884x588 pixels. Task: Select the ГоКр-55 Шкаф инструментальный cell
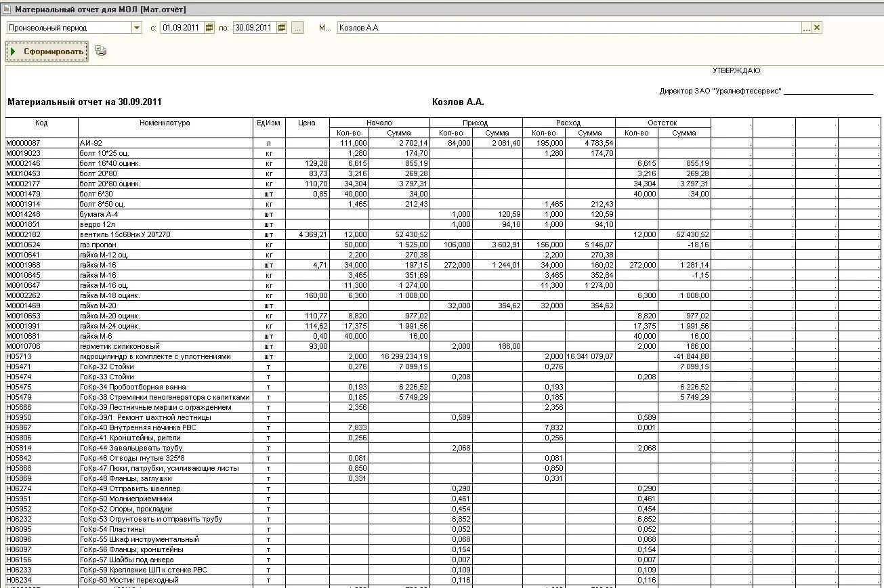click(165, 539)
